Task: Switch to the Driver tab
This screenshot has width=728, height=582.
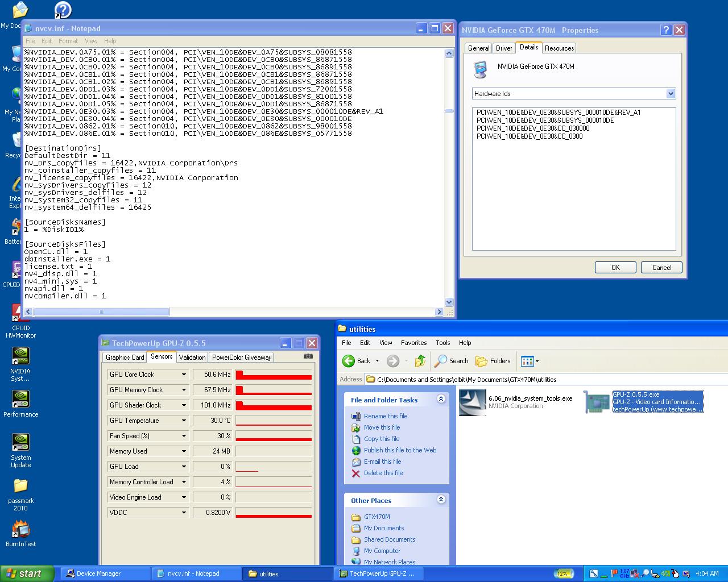Action: point(504,48)
